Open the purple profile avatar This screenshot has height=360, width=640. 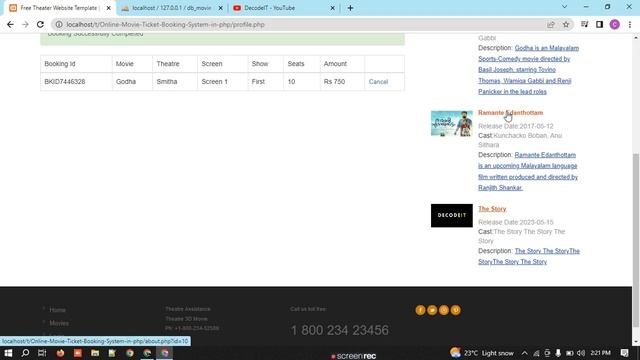point(614,24)
